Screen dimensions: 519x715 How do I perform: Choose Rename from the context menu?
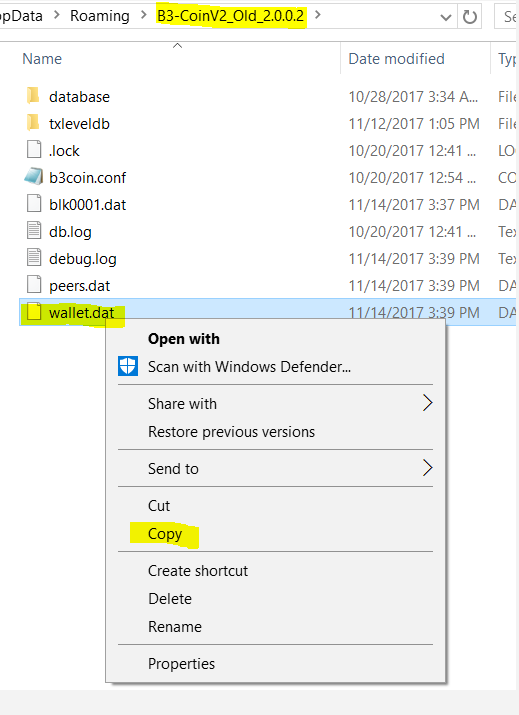tap(175, 627)
